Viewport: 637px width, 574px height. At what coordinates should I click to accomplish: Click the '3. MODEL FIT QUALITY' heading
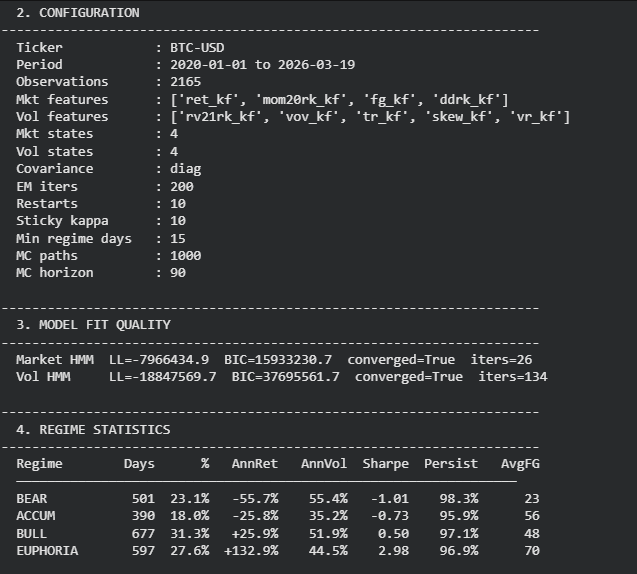(93, 325)
